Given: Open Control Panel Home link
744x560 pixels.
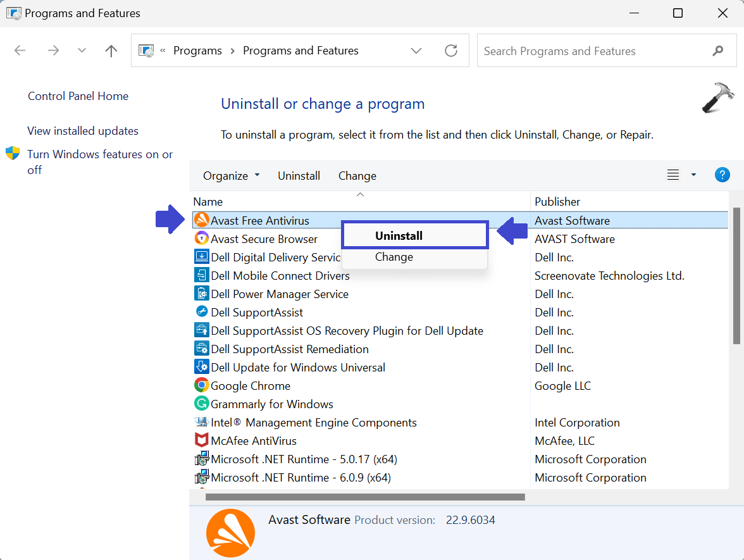Looking at the screenshot, I should click(x=78, y=96).
